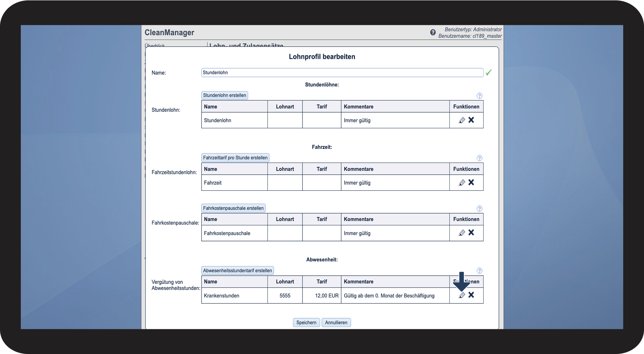Select the Krankenstunden name cell
Viewport: 644px width, 354px height.
point(234,296)
